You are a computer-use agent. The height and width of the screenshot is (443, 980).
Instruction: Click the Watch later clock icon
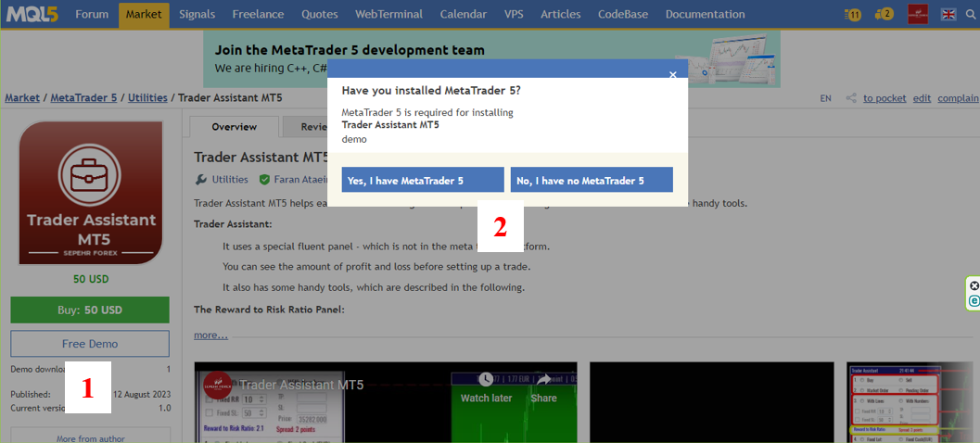coord(486,381)
